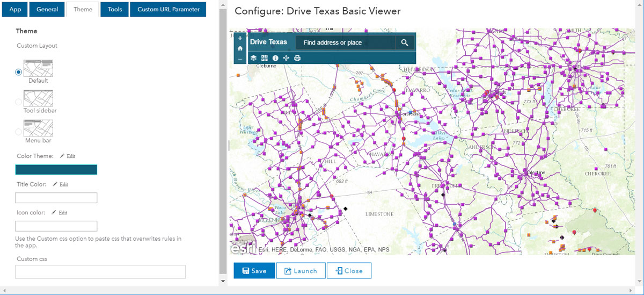
Task: Click the pencil icon next to Color Theme
Action: 62,156
